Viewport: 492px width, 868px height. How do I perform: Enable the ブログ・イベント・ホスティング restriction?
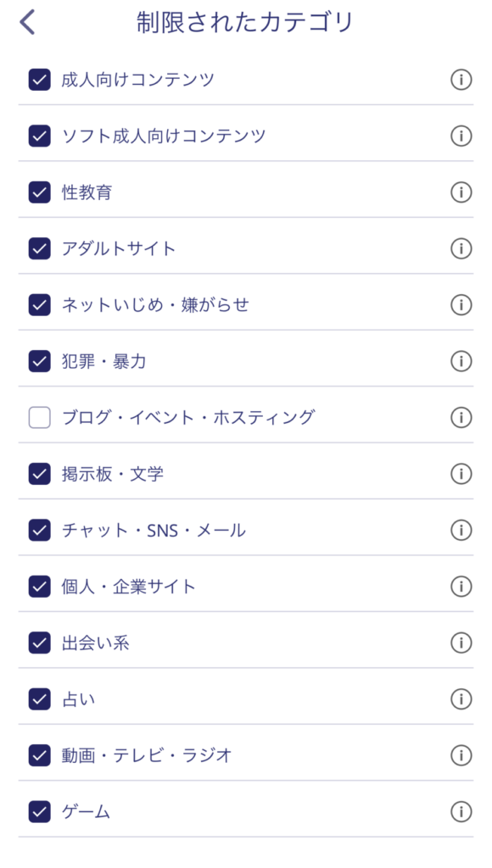pos(38,417)
